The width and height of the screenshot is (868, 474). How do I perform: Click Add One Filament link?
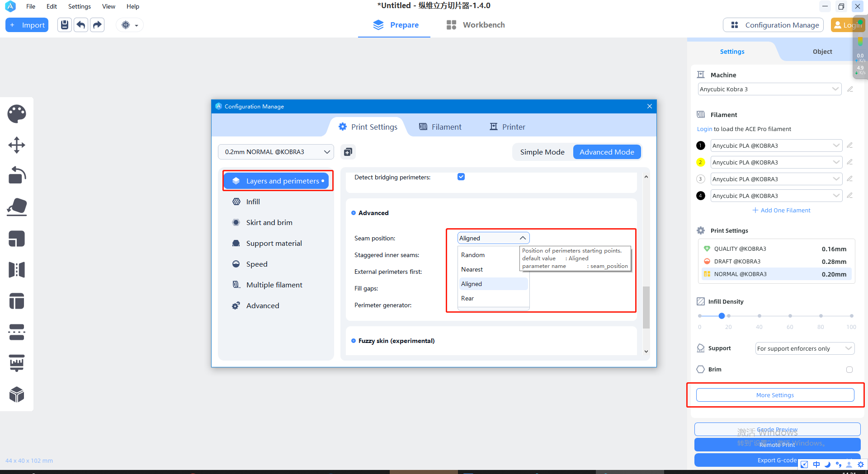(781, 210)
